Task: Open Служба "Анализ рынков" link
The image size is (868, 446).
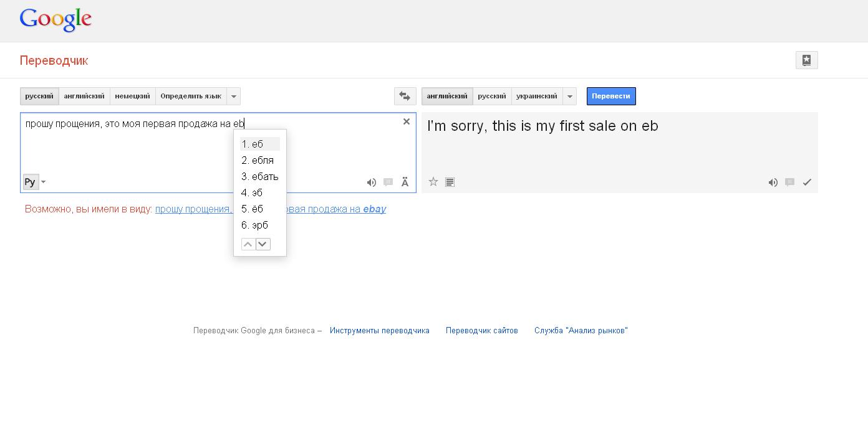Action: (581, 331)
